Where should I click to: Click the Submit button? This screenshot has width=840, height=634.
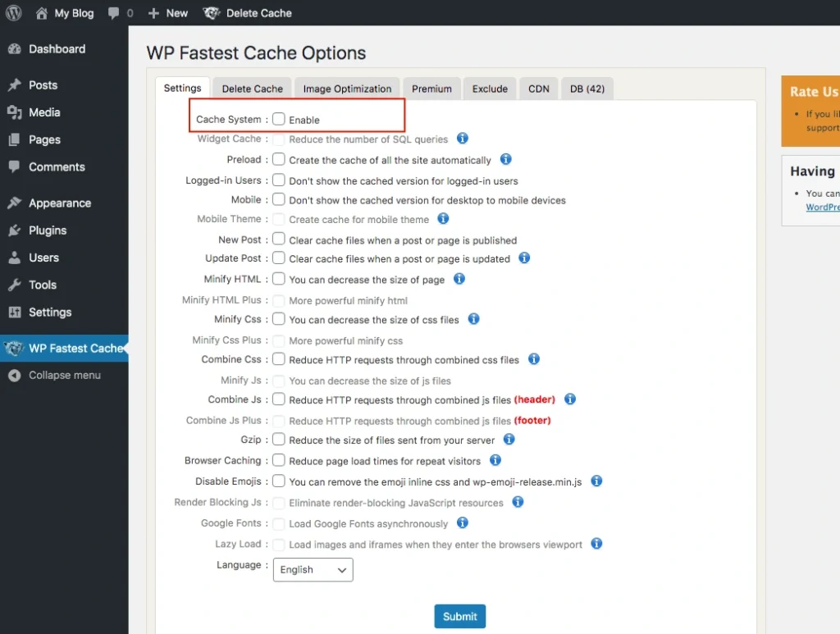[459, 616]
